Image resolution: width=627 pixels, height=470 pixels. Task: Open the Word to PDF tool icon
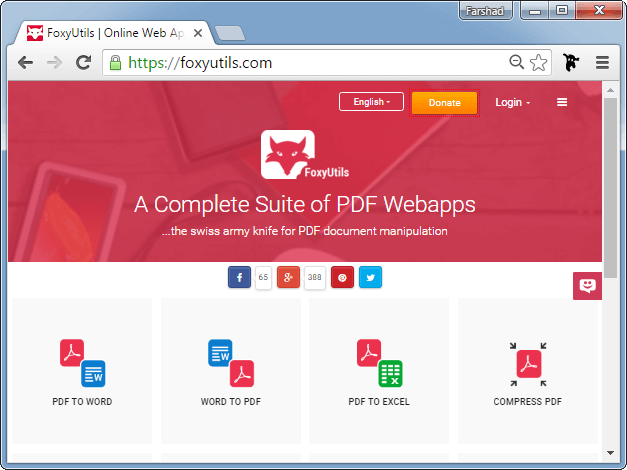point(231,363)
